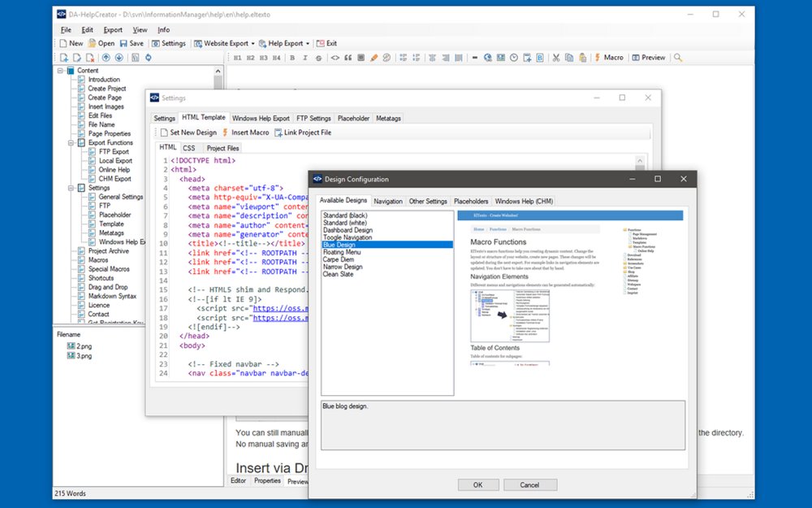Switch to Windows Help Export tab in Settings

(x=261, y=118)
